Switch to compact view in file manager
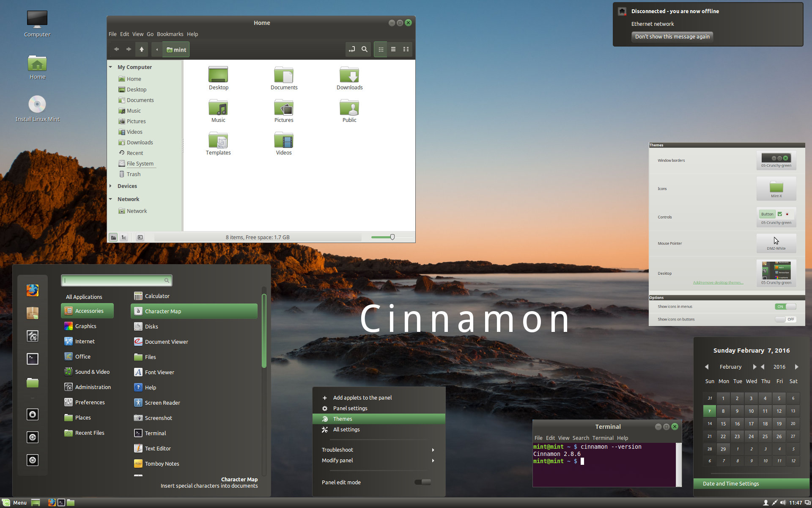Screen dimensions: 812x508 pos(406,50)
